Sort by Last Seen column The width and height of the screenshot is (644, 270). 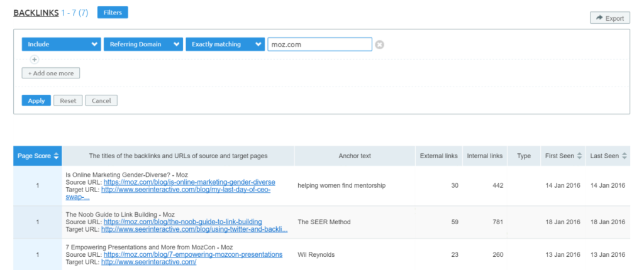[x=608, y=156]
